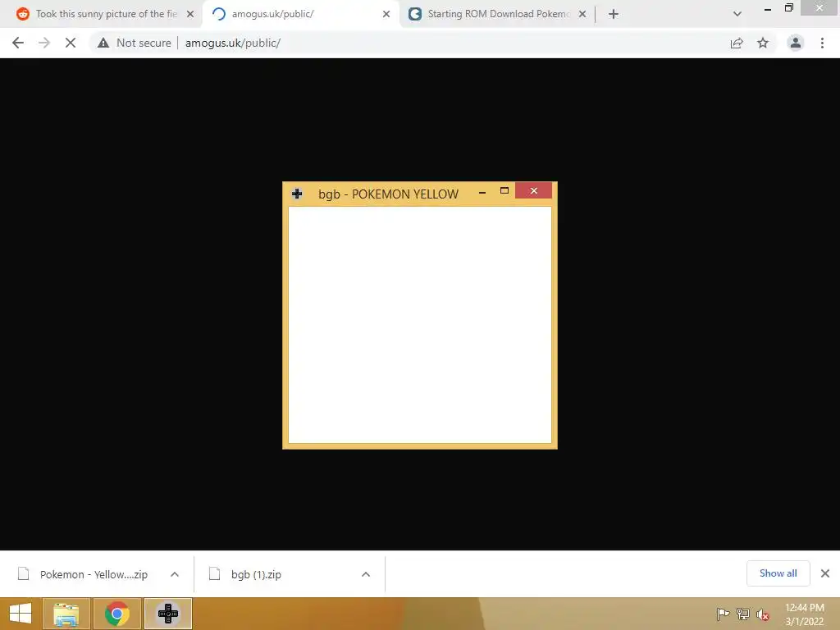Click inside the bgb emulator game screen
The image size is (840, 630).
point(420,325)
